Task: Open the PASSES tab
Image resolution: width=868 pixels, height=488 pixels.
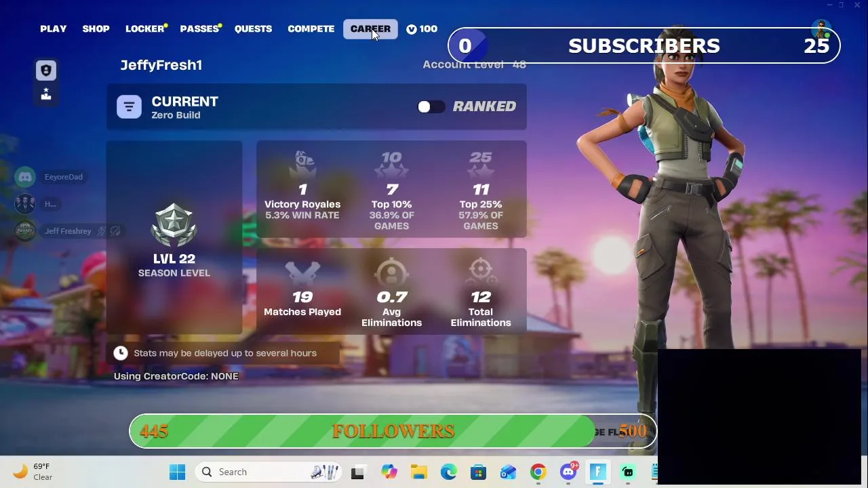Action: pos(199,29)
